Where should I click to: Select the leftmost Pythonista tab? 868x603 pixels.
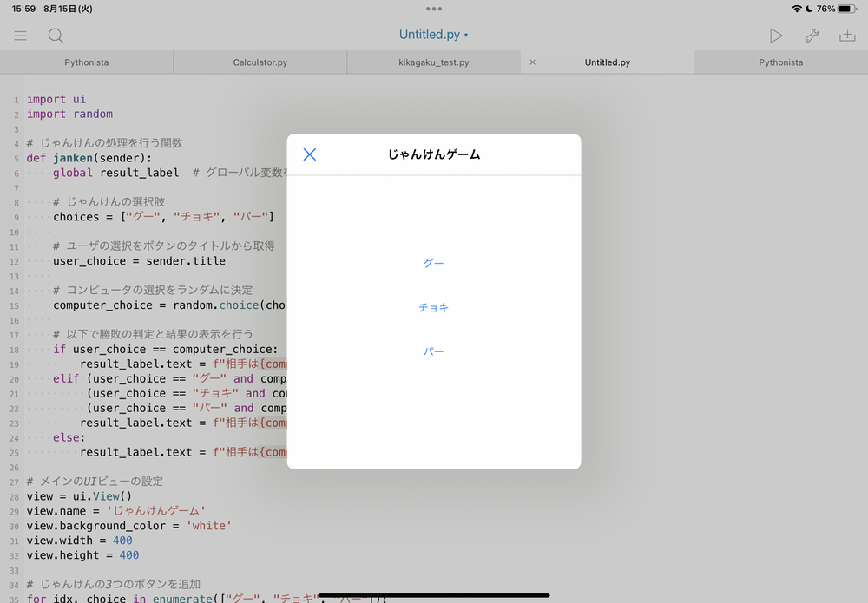[86, 62]
